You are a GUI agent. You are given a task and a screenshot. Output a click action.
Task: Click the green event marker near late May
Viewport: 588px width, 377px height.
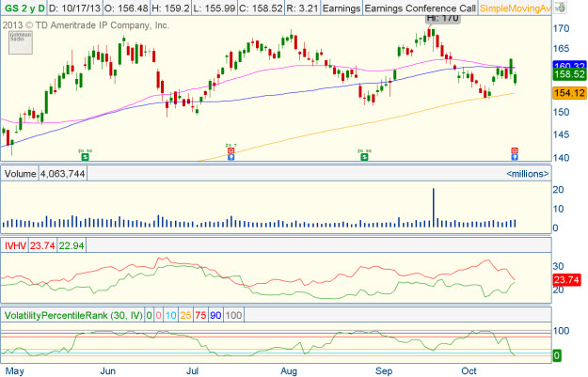(85, 155)
